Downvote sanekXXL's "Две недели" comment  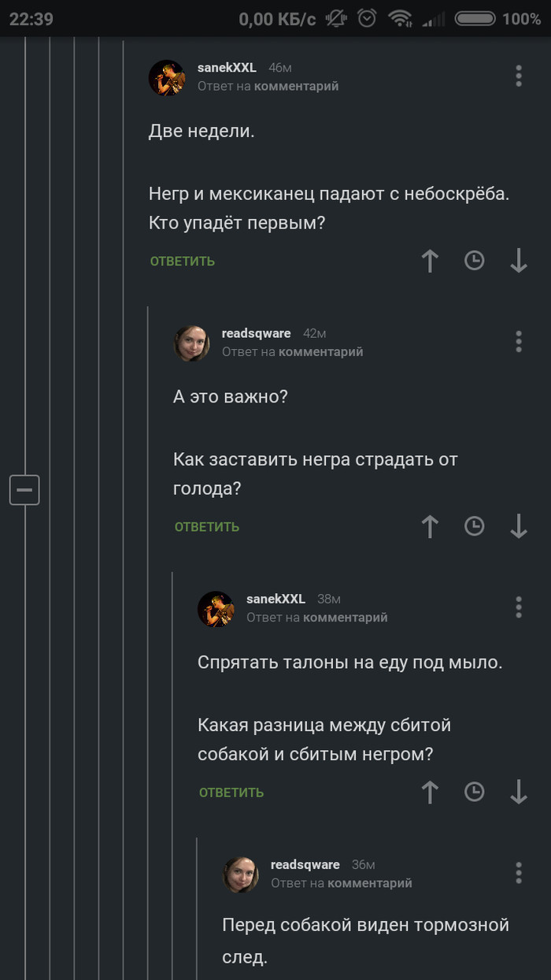click(x=518, y=261)
